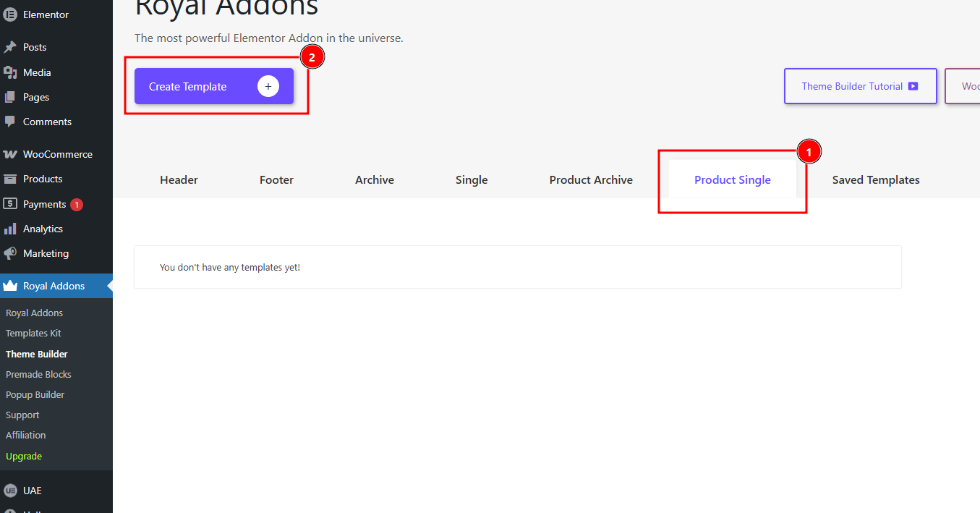Click the green Upgrade link

pos(24,457)
